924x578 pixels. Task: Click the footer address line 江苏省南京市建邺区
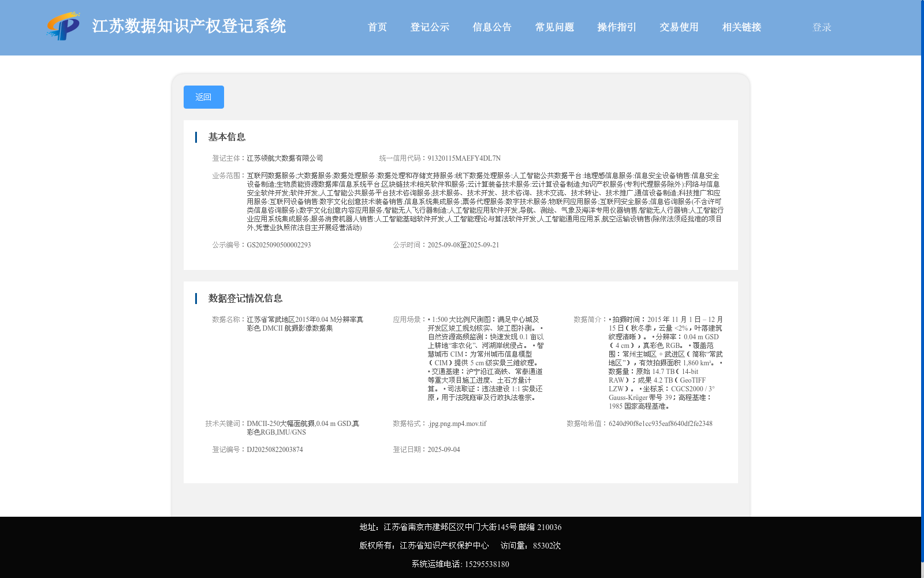460,527
